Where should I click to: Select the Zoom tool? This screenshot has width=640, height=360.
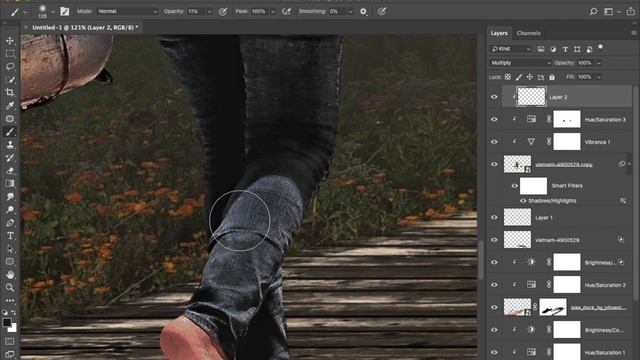click(10, 288)
